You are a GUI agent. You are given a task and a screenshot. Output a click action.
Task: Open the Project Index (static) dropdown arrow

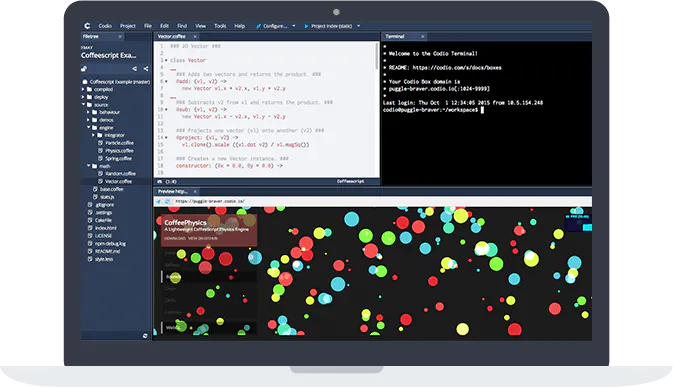point(358,26)
